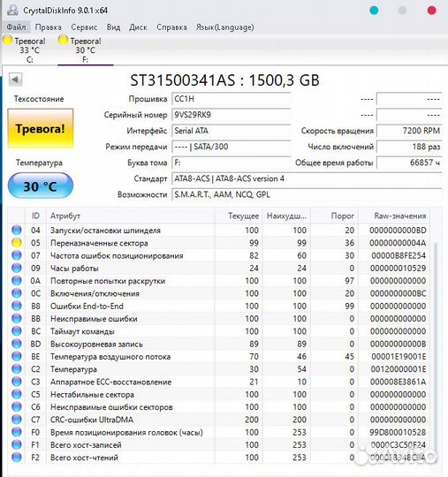Click the SATA/300 transfer mode field

click(x=231, y=147)
